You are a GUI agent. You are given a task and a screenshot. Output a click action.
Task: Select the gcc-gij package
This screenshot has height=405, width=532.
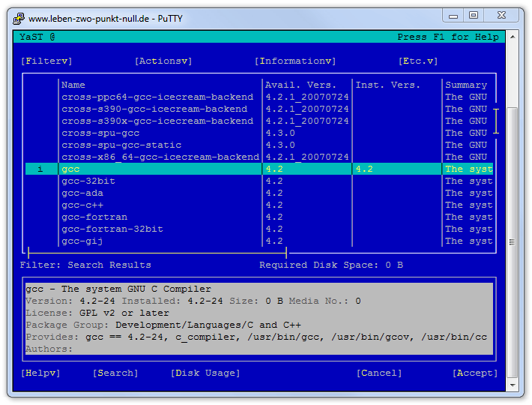pos(259,241)
